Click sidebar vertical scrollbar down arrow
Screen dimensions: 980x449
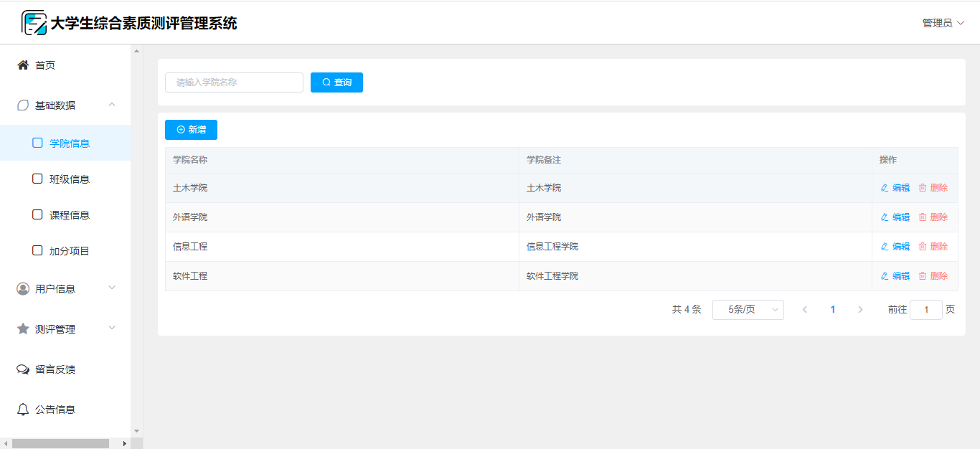(x=137, y=431)
